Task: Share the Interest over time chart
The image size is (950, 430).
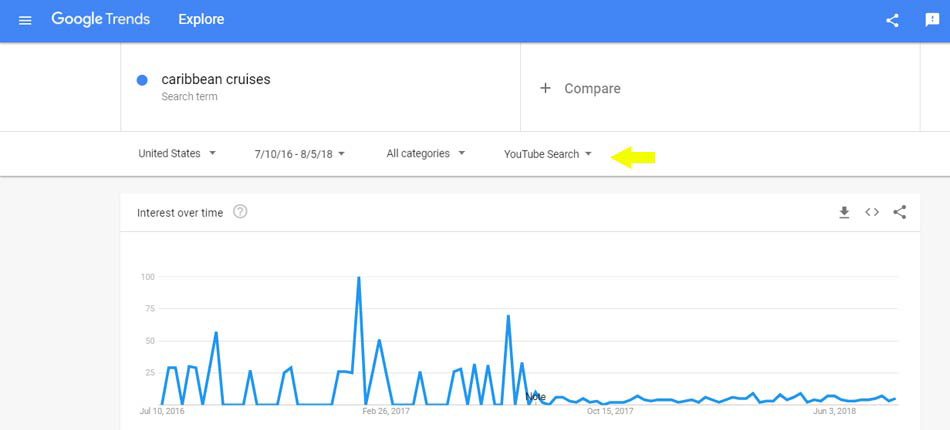Action: (900, 212)
